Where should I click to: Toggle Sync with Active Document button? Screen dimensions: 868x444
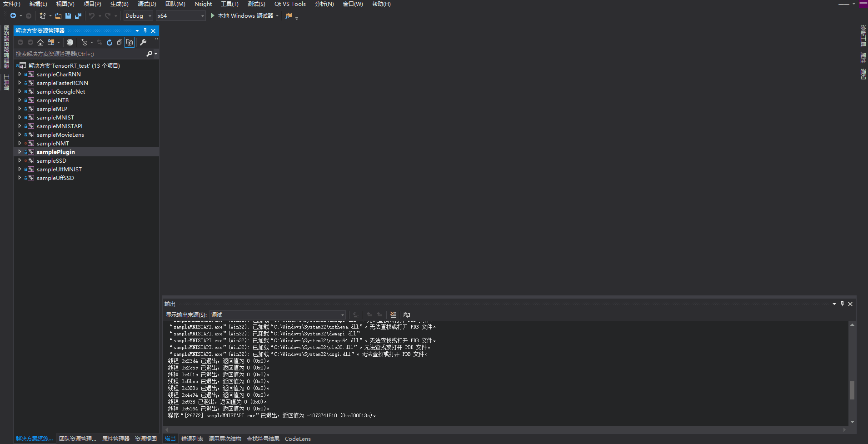coord(100,42)
